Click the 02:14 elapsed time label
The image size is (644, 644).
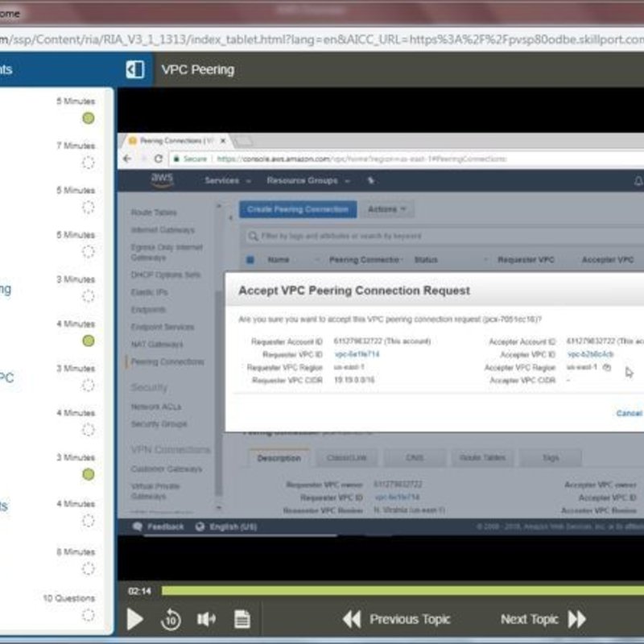[x=139, y=591]
